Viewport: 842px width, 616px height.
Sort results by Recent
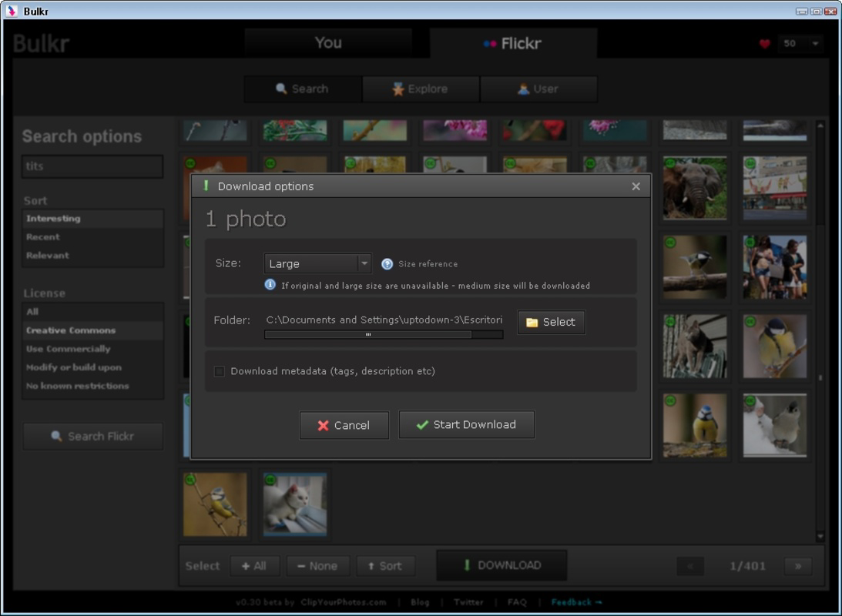coord(92,236)
